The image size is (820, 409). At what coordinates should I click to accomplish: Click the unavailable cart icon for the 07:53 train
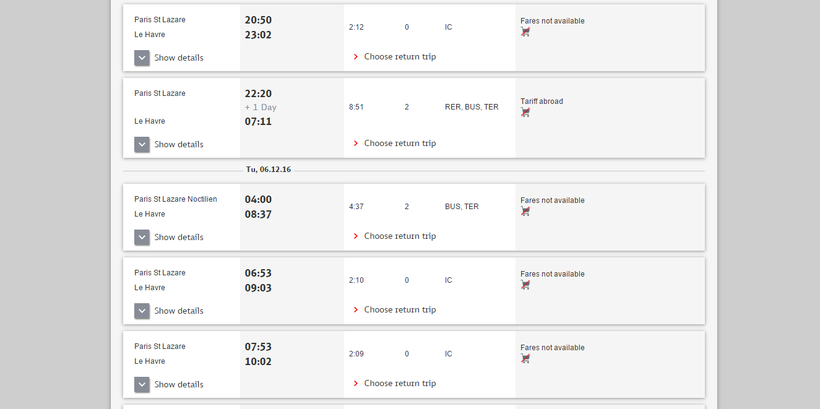[x=525, y=359]
